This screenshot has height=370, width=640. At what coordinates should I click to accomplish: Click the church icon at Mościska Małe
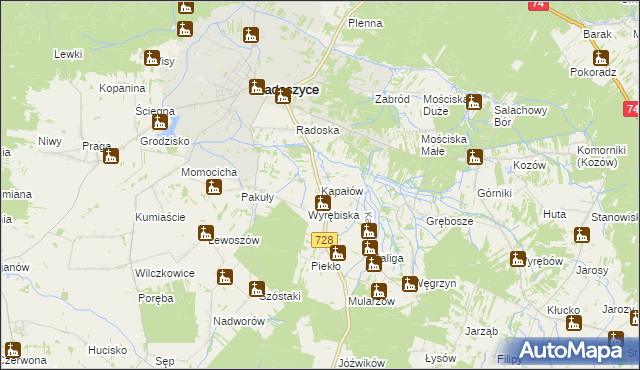tap(475, 157)
